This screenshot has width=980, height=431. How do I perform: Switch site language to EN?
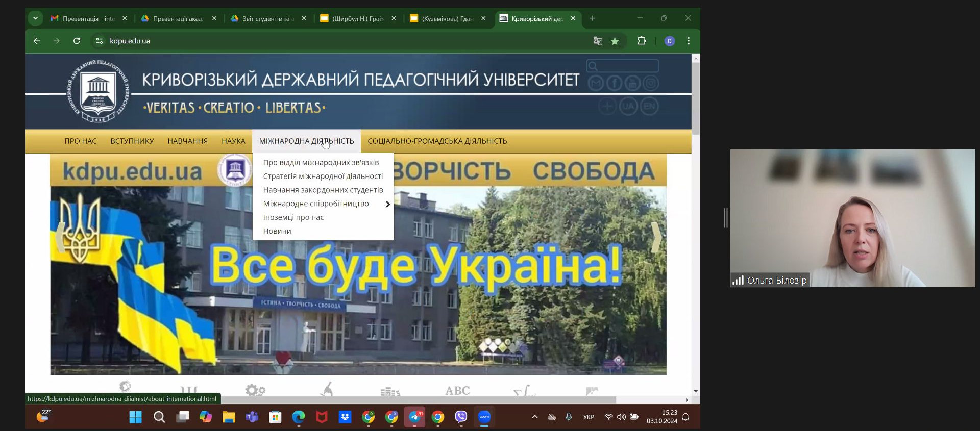click(649, 107)
